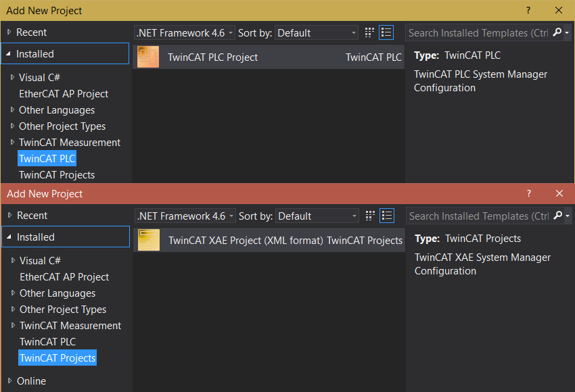Click TwinCAT PLC Project template icon
The height and width of the screenshot is (392, 575).
[147, 57]
